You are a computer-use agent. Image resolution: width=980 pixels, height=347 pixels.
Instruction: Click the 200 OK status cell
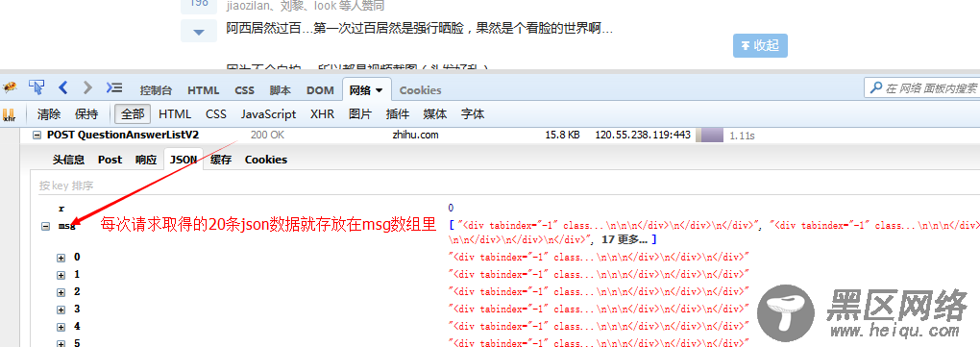[x=267, y=135]
